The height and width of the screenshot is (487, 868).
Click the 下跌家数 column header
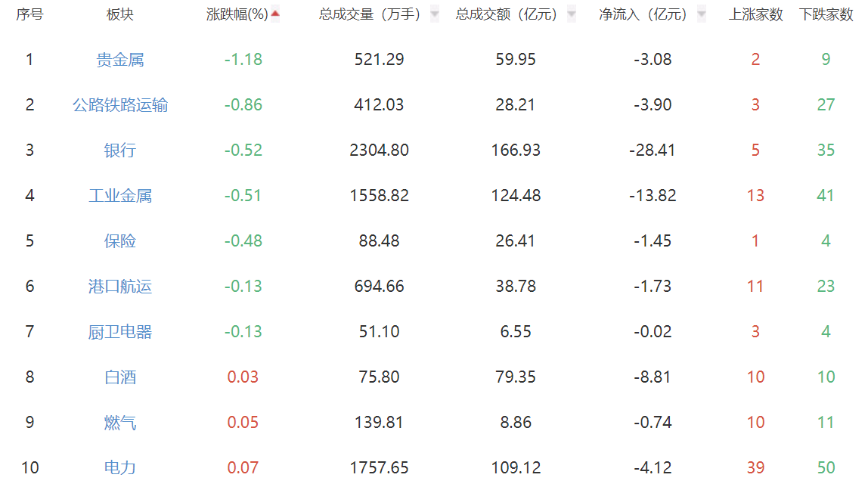click(x=826, y=14)
